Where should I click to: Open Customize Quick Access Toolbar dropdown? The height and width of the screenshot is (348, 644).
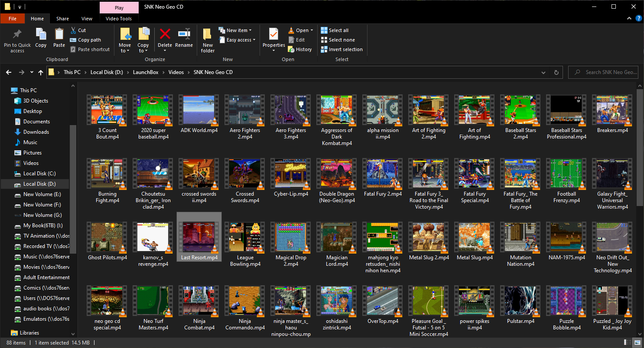point(20,7)
